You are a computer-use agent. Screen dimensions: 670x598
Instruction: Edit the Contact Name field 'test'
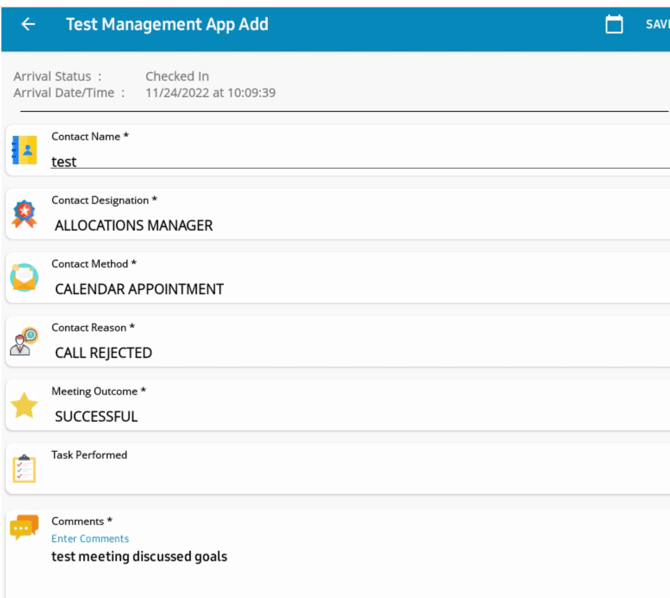[360, 162]
